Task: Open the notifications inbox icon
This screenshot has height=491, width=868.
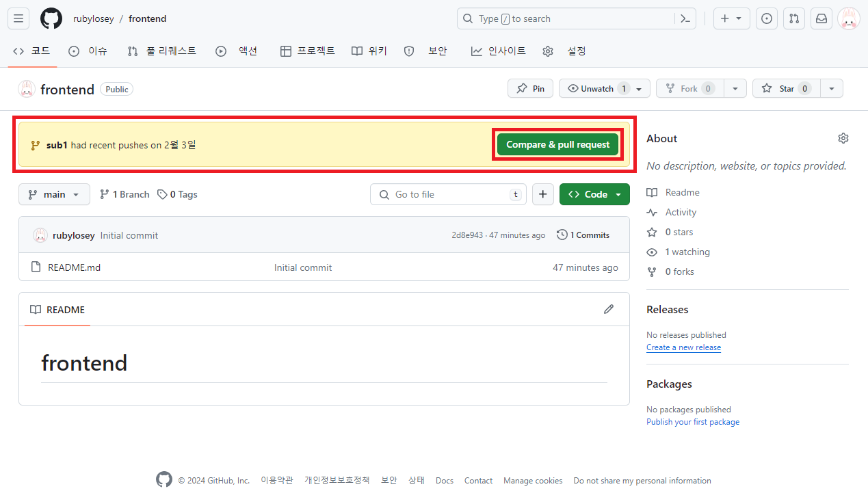Action: point(821,18)
